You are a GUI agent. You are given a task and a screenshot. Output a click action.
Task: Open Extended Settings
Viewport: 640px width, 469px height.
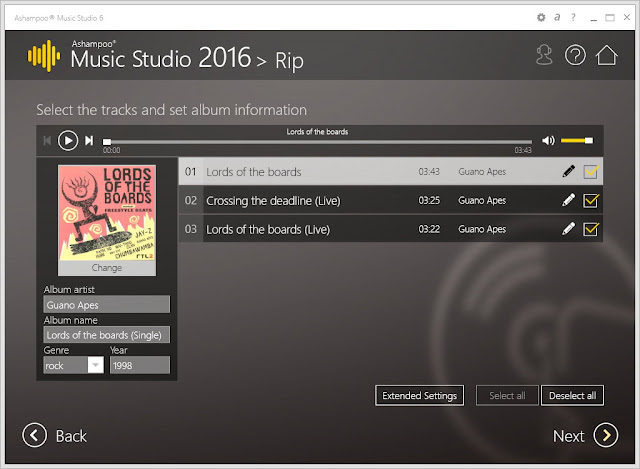419,395
